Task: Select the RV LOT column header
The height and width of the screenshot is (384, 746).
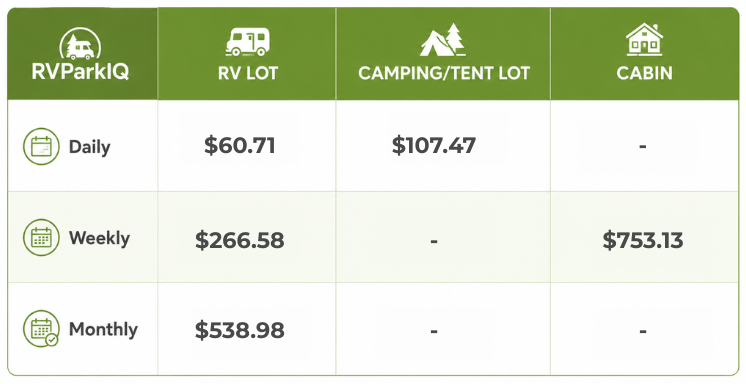Action: [x=248, y=73]
